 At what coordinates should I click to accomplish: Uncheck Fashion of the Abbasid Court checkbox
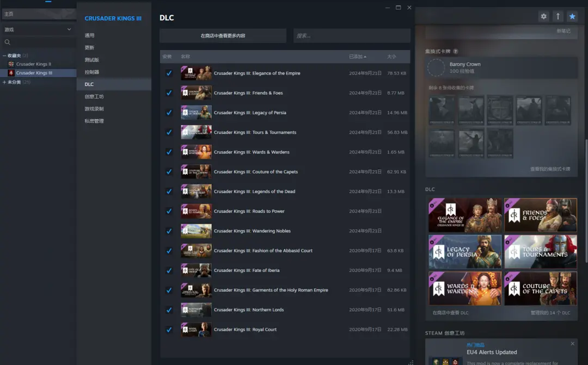pos(169,251)
